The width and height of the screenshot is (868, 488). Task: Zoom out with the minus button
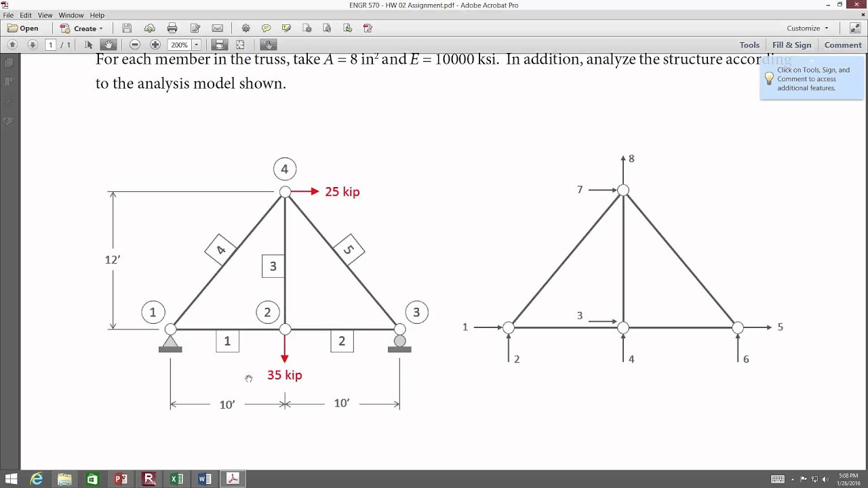(135, 45)
